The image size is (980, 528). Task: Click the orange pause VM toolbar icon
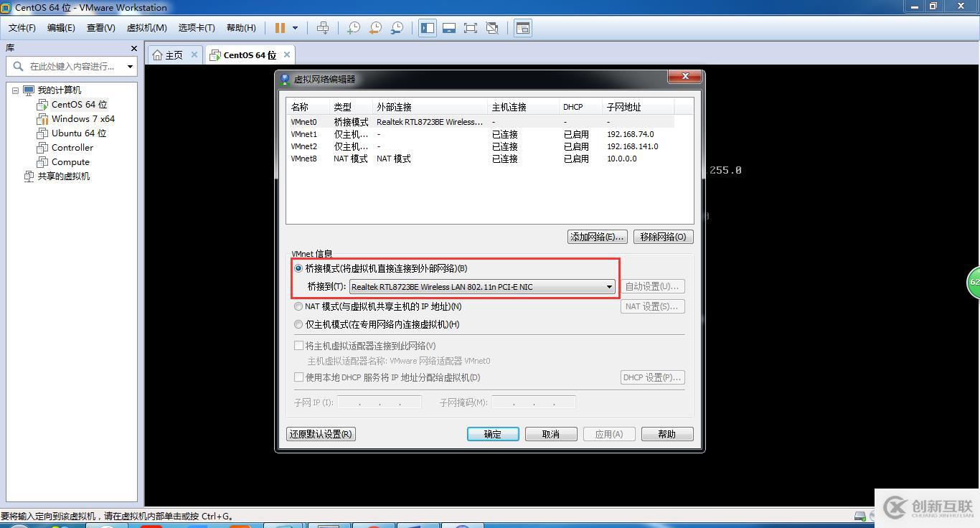(280, 28)
